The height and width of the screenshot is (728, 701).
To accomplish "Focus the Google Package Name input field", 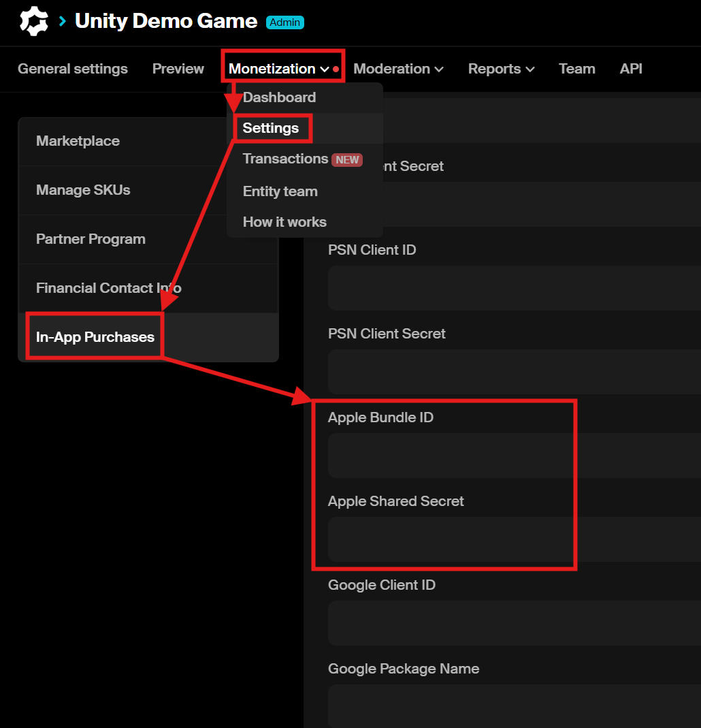I will pyautogui.click(x=514, y=706).
